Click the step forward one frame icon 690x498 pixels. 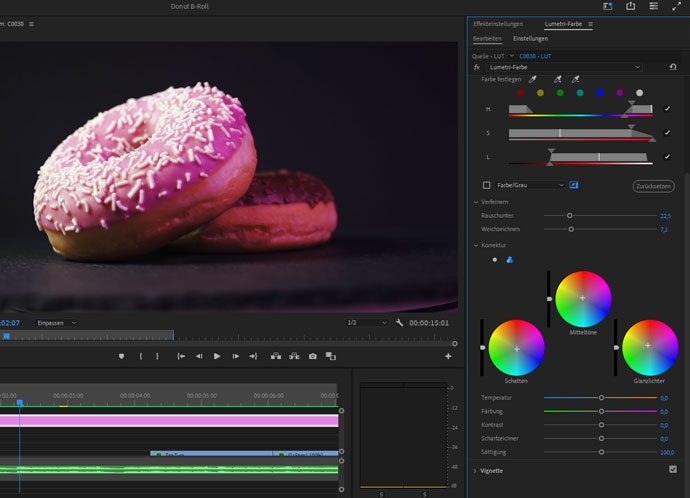pyautogui.click(x=235, y=356)
